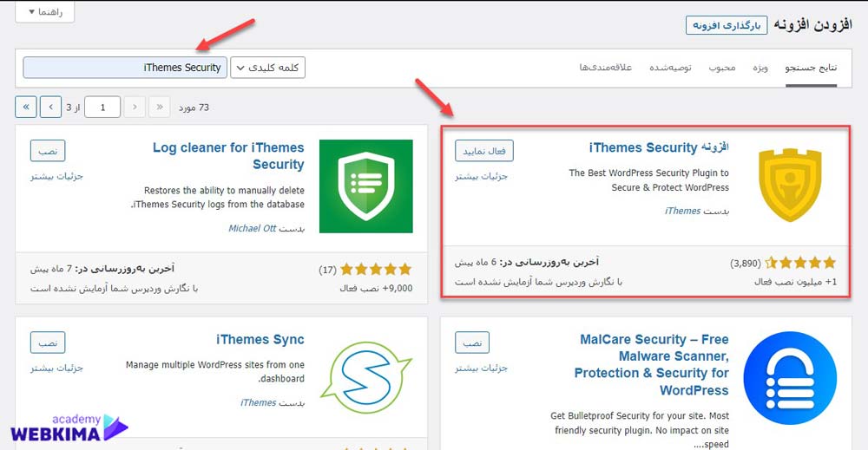Open the Michael Ott author link
This screenshot has height=450, width=868.
pos(252,228)
